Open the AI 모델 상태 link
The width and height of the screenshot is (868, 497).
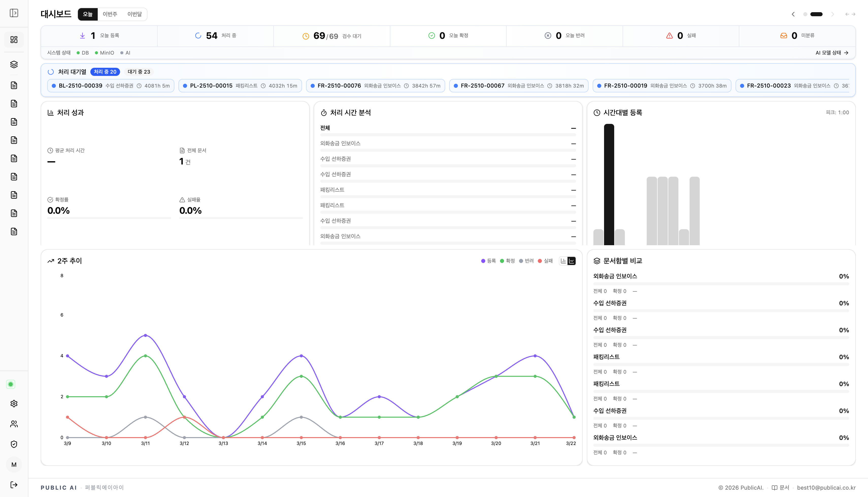tap(828, 53)
